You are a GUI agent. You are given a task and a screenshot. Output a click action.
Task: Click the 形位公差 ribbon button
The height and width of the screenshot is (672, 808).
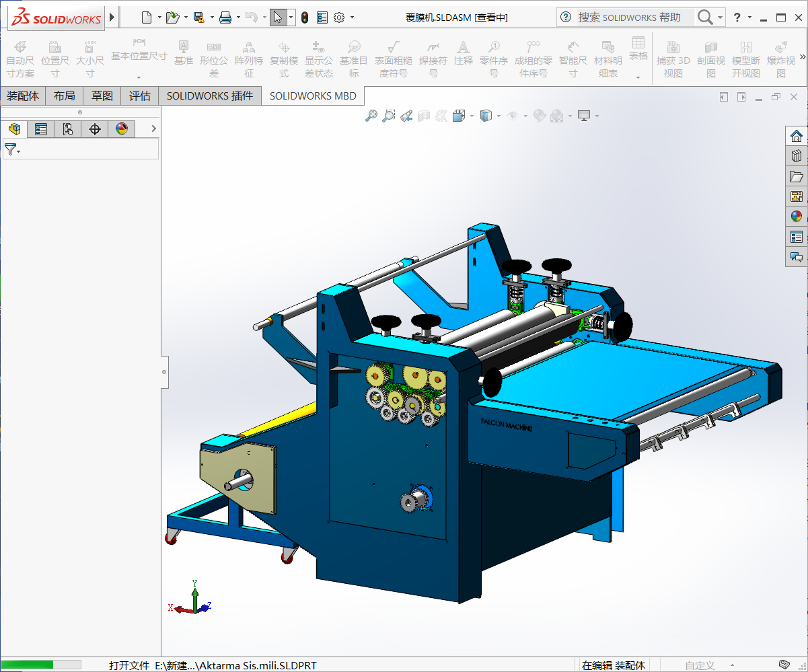click(214, 59)
